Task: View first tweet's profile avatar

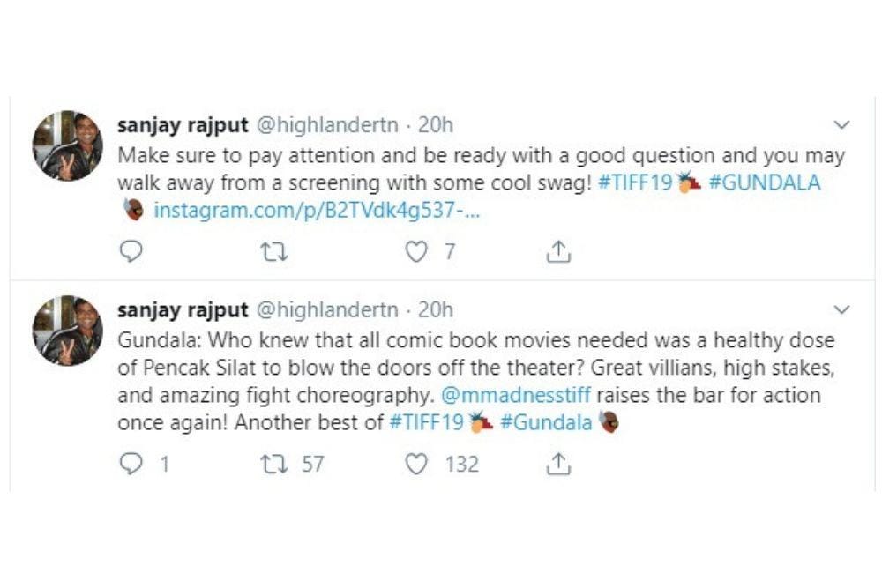Action: pyautogui.click(x=68, y=146)
